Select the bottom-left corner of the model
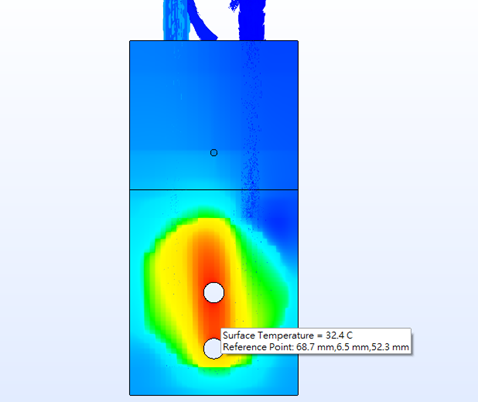478x402 pixels. (130, 395)
